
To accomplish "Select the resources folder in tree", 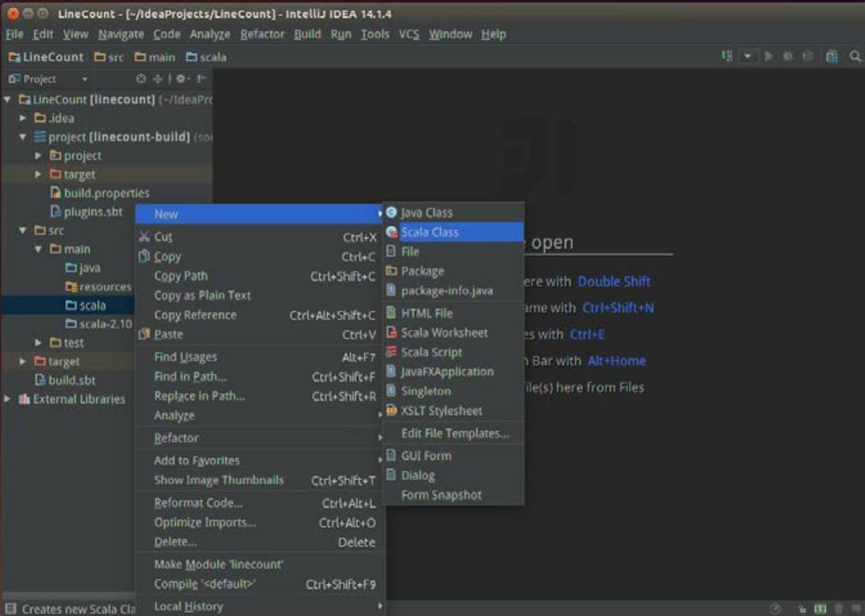I will click(98, 286).
